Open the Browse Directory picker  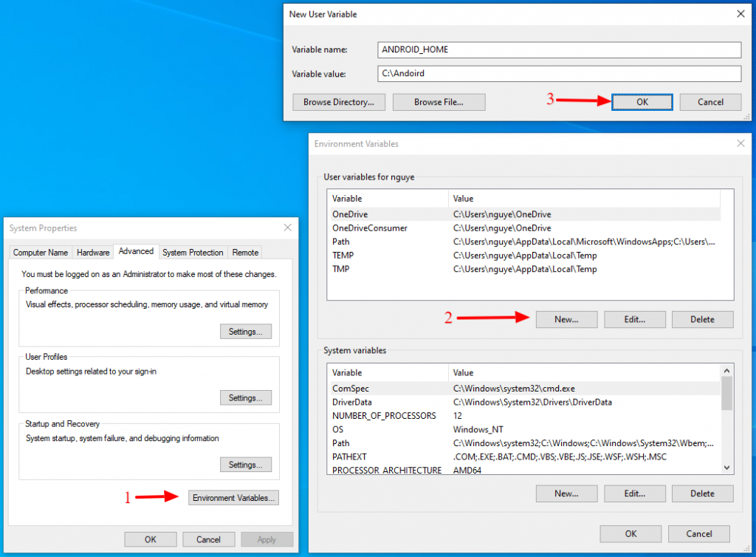(339, 102)
